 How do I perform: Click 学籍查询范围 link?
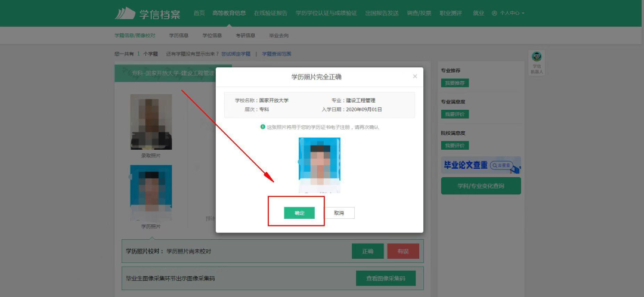coord(277,54)
